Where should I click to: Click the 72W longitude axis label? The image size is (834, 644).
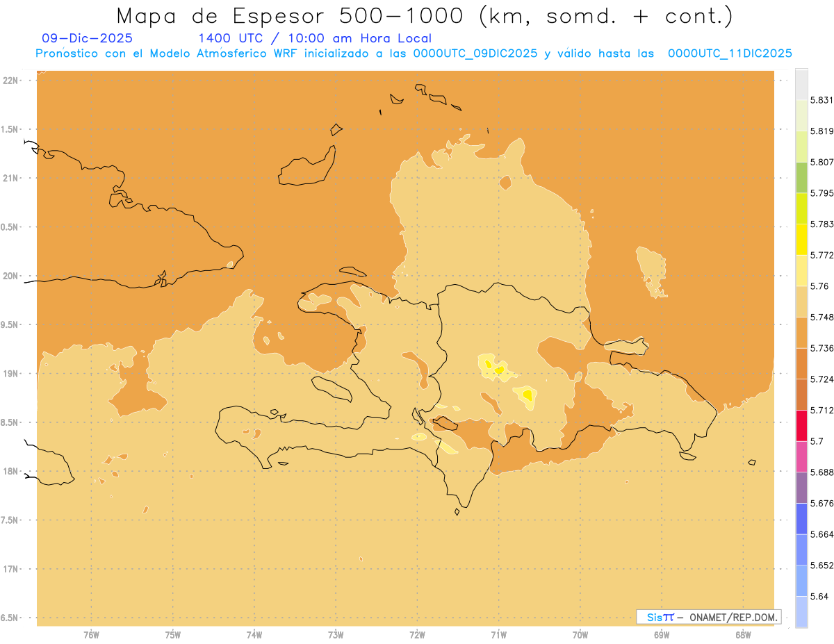point(417,635)
